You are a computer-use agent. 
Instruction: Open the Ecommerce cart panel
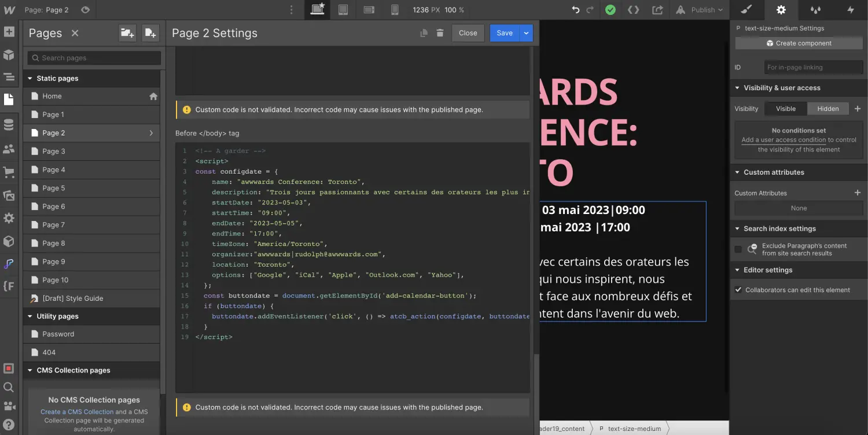click(9, 172)
